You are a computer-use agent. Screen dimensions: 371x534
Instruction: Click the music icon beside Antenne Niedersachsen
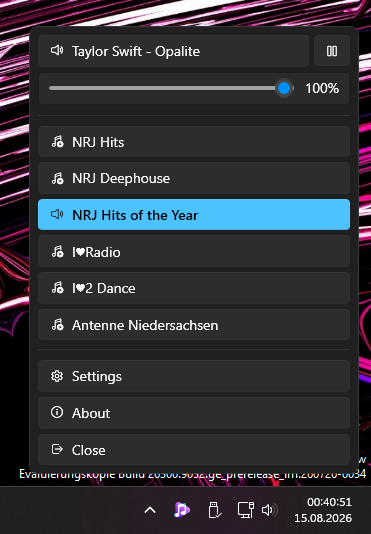point(58,325)
